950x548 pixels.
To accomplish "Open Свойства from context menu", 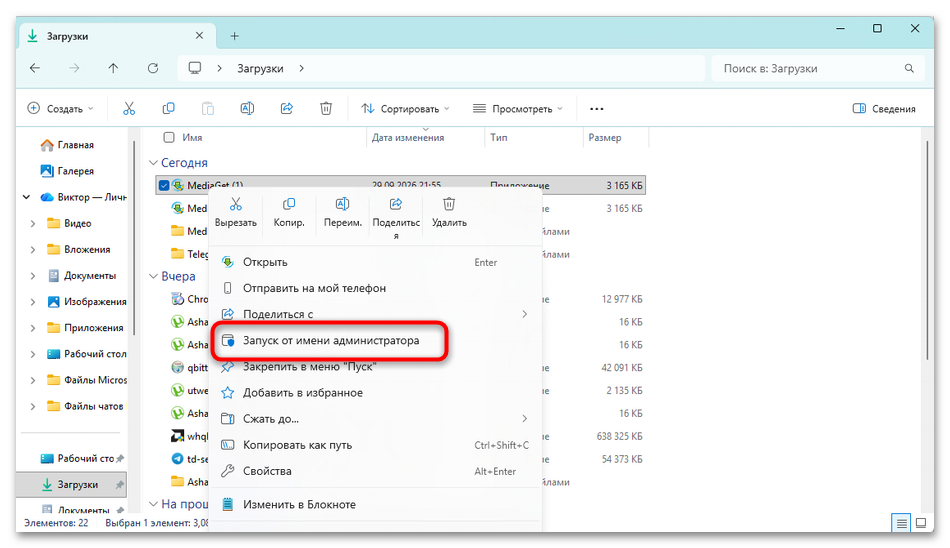I will pyautogui.click(x=374, y=471).
